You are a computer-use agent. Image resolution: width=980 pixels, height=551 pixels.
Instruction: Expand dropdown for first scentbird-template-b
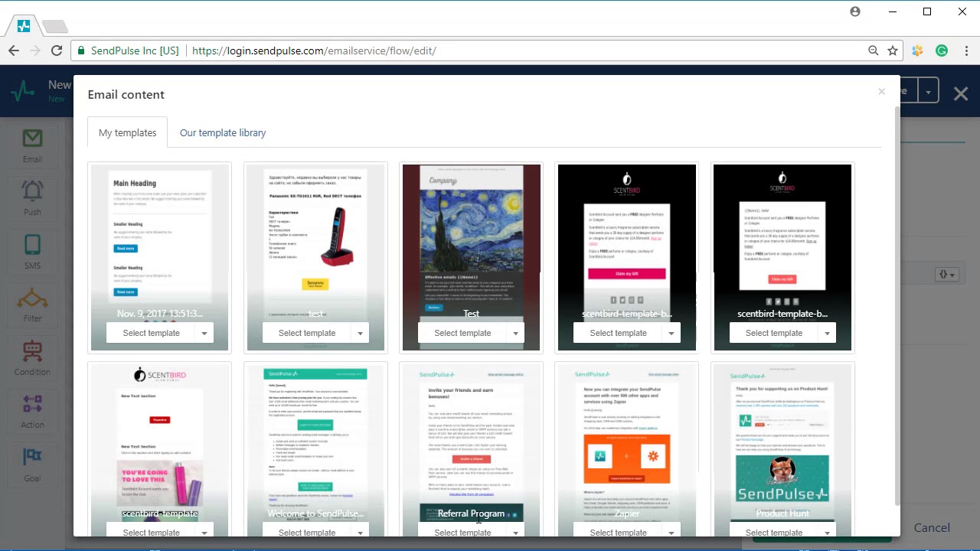pyautogui.click(x=671, y=333)
